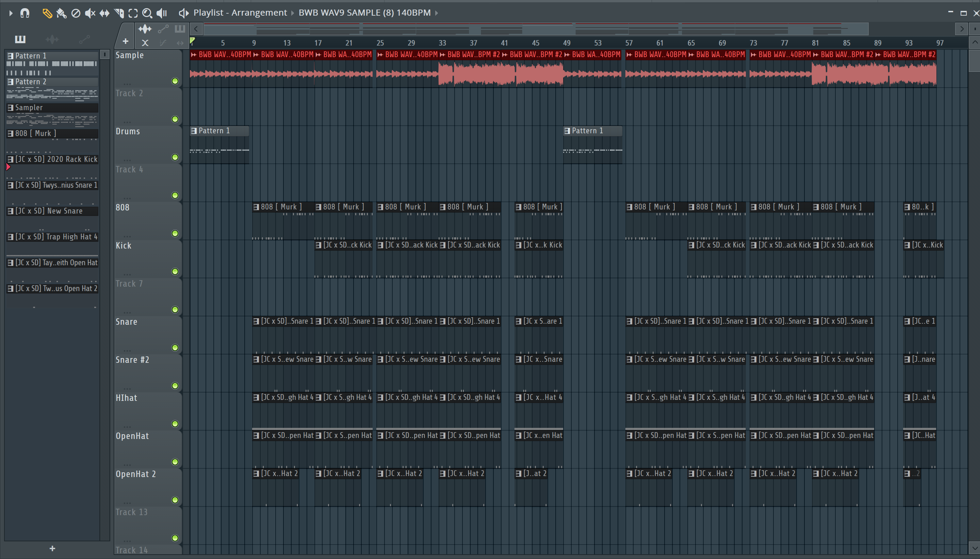
Task: Add new pattern with bottom plus button
Action: click(x=52, y=548)
